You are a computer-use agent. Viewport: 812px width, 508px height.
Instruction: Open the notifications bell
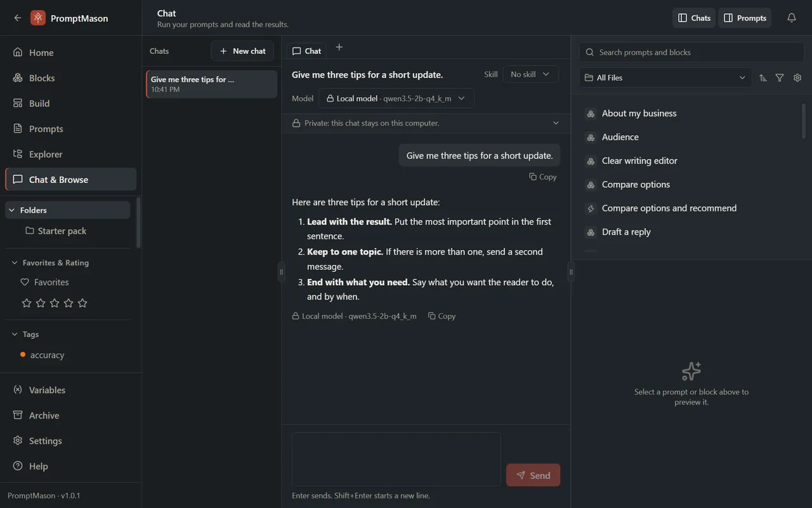792,18
